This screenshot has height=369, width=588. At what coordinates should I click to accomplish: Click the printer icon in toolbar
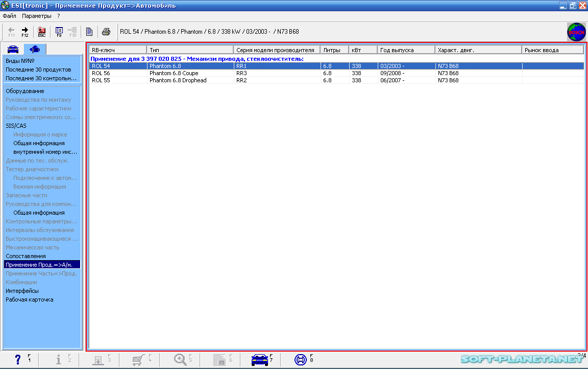pyautogui.click(x=106, y=32)
